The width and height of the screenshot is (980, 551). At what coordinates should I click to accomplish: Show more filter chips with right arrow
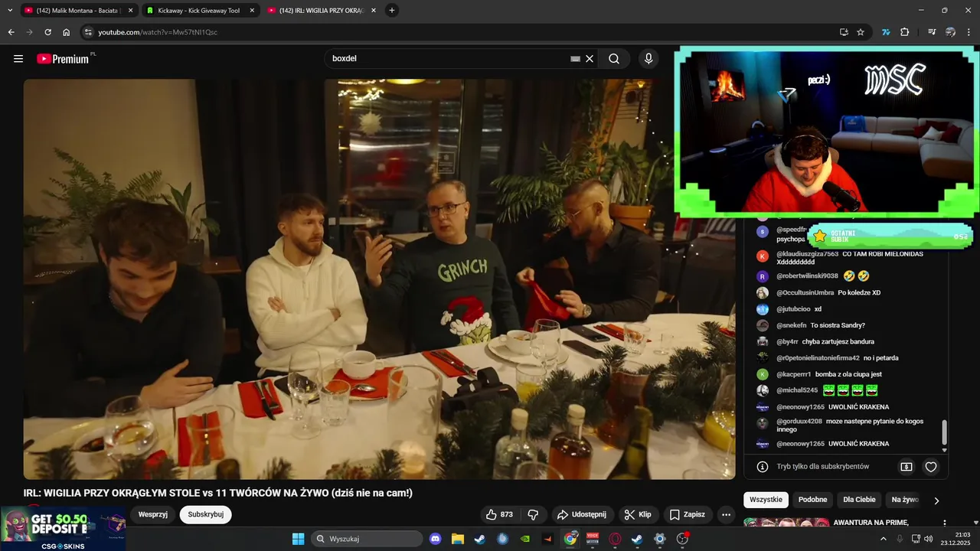point(936,500)
